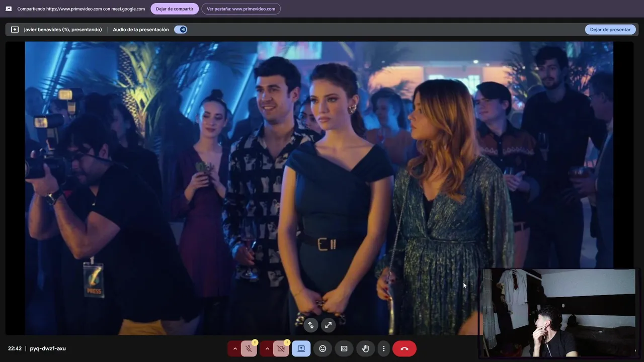The width and height of the screenshot is (644, 362).
Task: Open video settings chevron beside camera
Action: [267, 348]
